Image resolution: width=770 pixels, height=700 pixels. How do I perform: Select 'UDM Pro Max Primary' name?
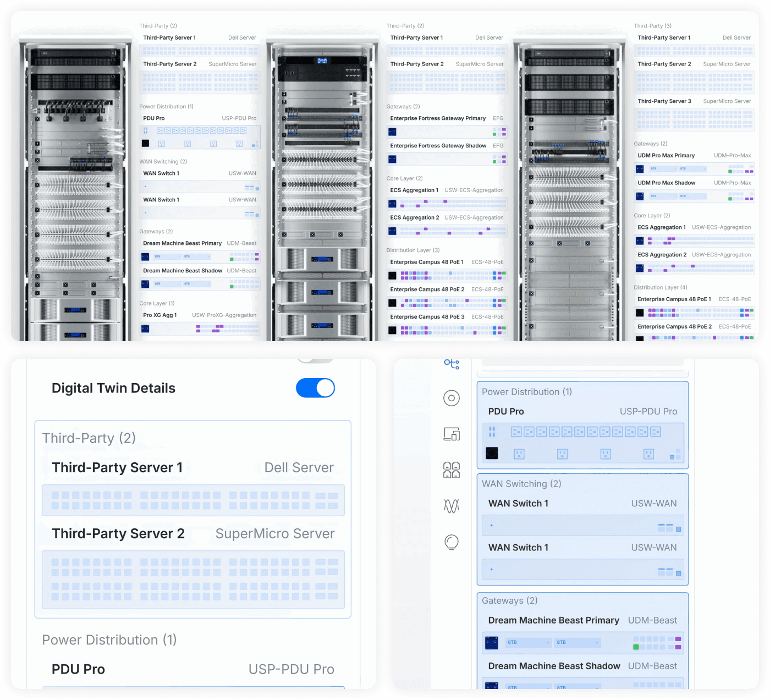pos(666,155)
